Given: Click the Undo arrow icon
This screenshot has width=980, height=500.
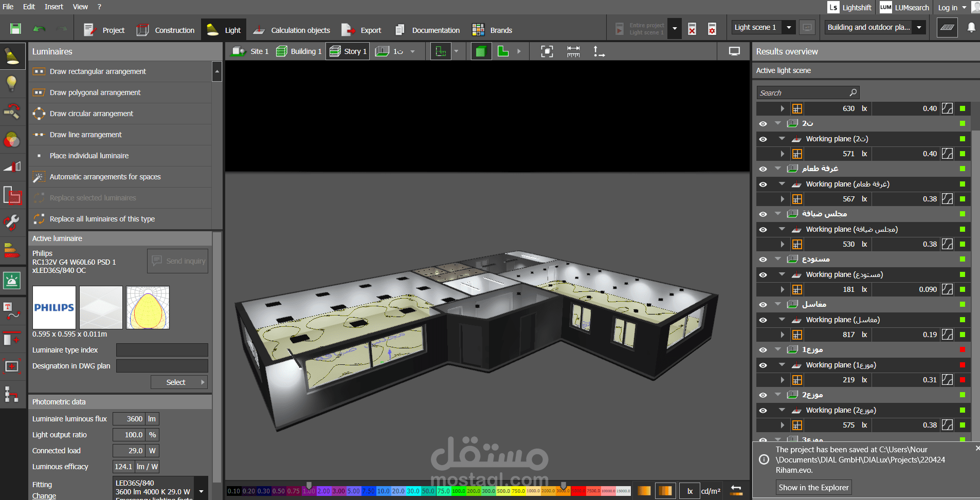Looking at the screenshot, I should (x=39, y=29).
